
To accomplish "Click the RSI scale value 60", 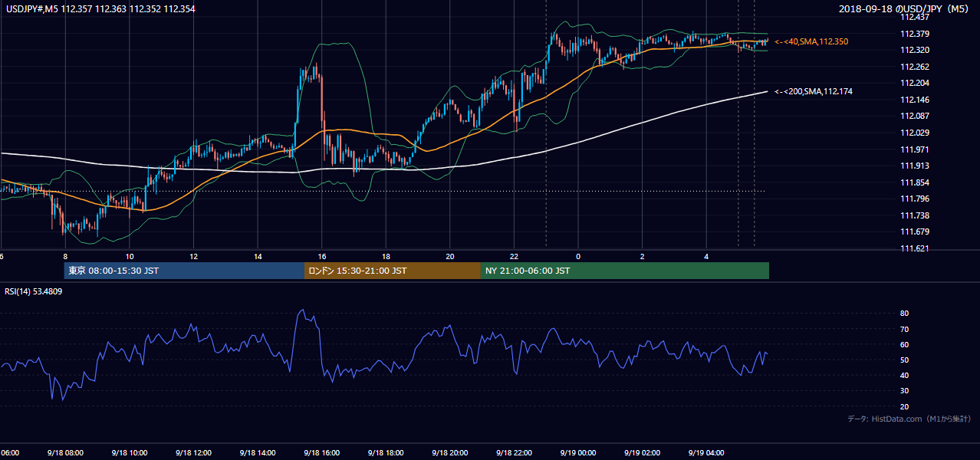I will (x=904, y=344).
